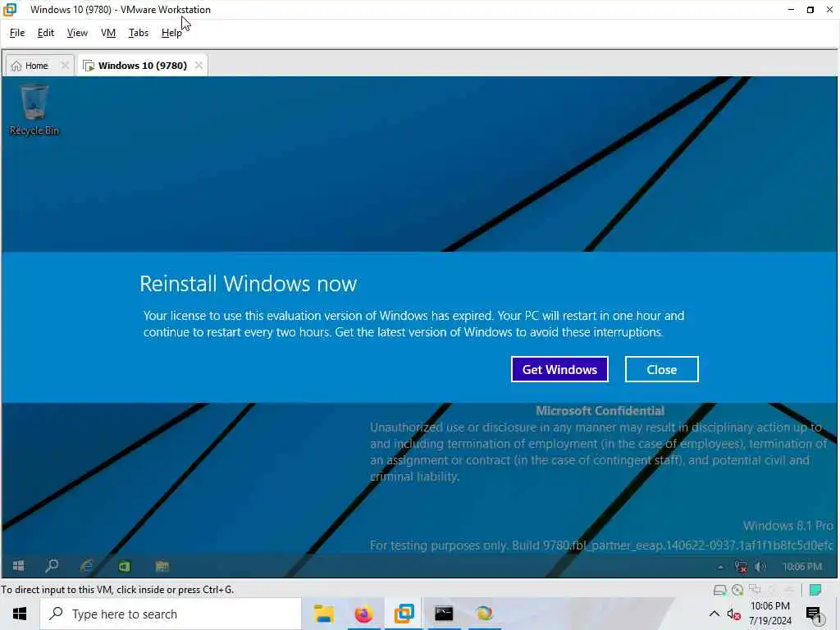The height and width of the screenshot is (630, 840).
Task: Click the VMware network adapter status icon
Action: click(755, 590)
